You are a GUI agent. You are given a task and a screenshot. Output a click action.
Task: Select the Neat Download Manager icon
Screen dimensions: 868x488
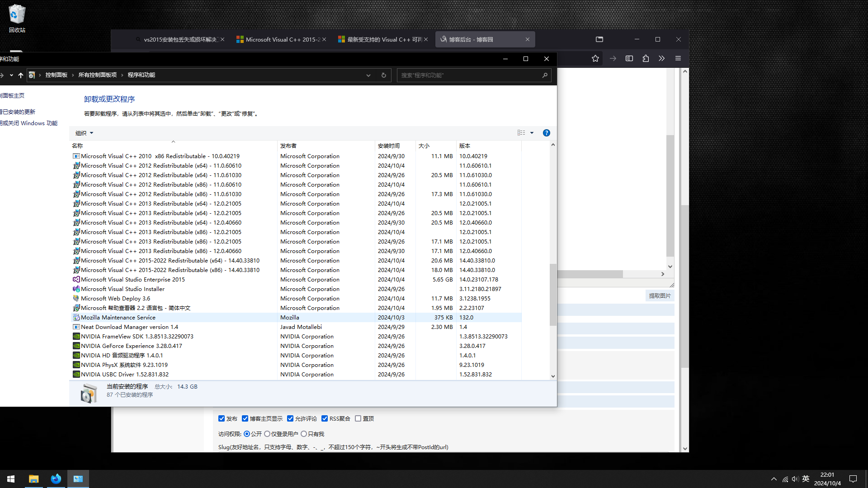click(x=76, y=327)
